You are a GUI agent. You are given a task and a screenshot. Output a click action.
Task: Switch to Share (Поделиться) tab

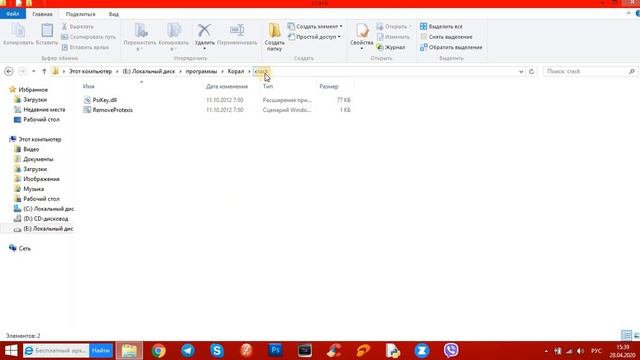point(80,14)
